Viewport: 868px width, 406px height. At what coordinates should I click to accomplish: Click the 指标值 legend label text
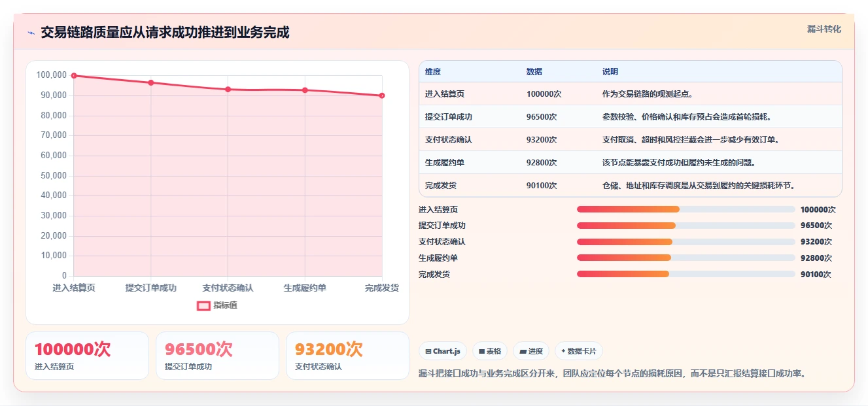[225, 305]
